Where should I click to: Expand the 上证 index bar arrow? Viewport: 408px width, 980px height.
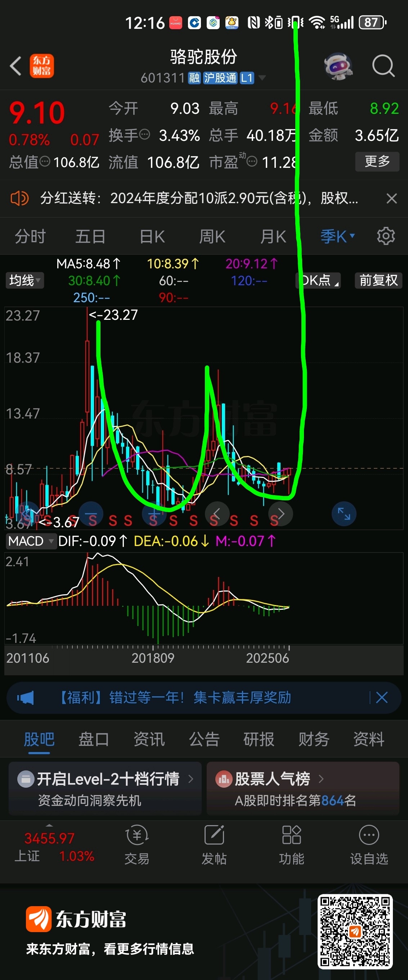(x=49, y=825)
